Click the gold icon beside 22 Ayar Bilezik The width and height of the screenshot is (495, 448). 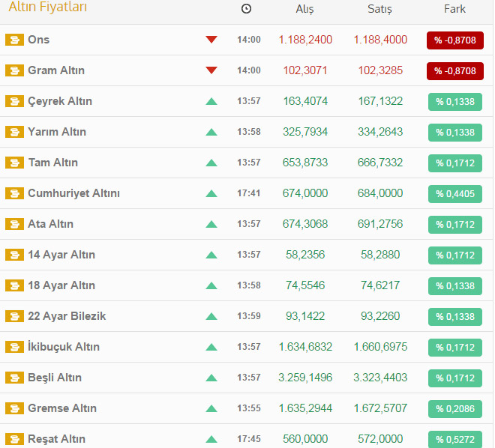click(14, 317)
